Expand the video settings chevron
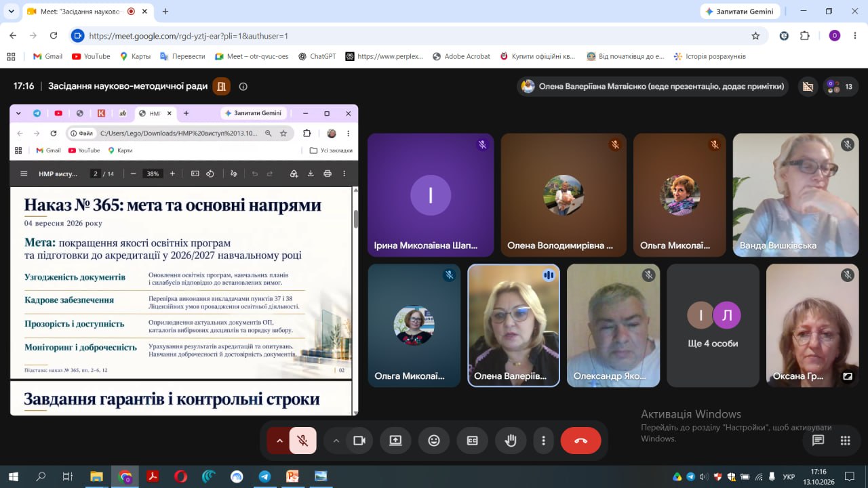 pos(336,441)
